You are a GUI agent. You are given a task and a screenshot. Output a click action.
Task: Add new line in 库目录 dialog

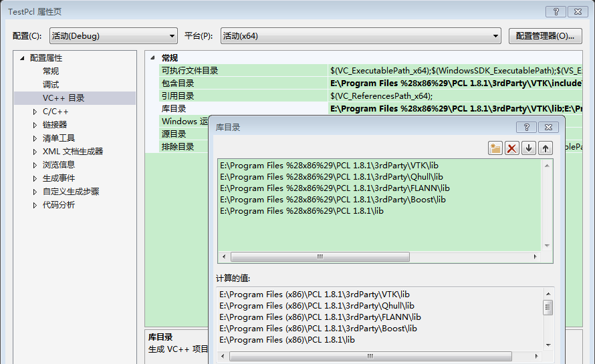pyautogui.click(x=495, y=148)
